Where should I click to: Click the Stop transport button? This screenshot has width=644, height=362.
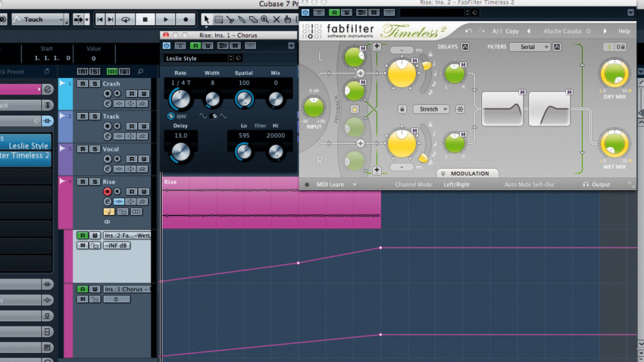tap(145, 19)
